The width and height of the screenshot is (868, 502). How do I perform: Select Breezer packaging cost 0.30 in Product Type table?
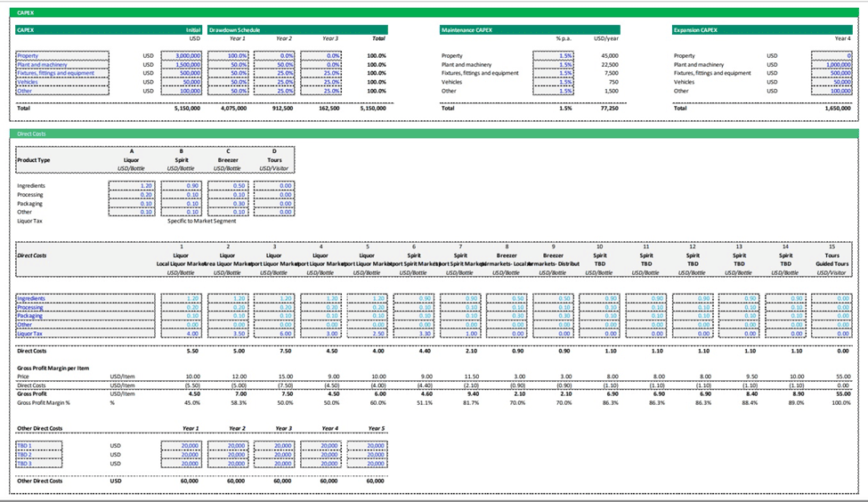(x=228, y=204)
